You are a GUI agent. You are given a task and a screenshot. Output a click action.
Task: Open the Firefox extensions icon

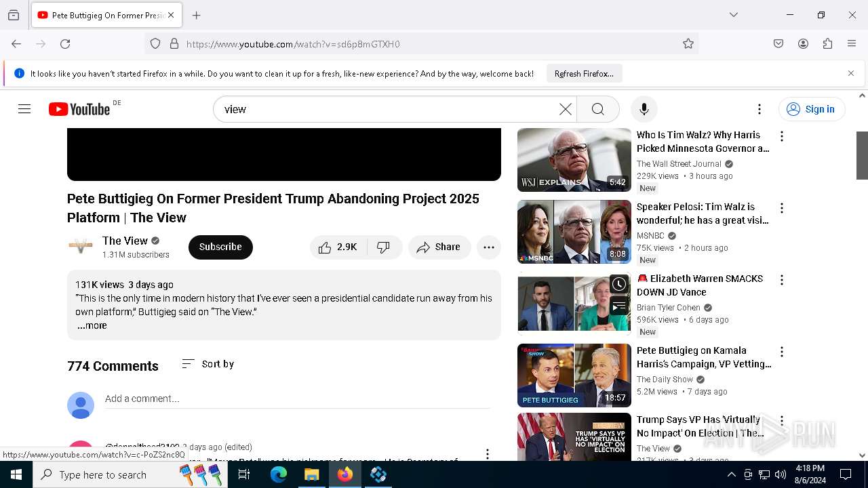click(x=827, y=44)
